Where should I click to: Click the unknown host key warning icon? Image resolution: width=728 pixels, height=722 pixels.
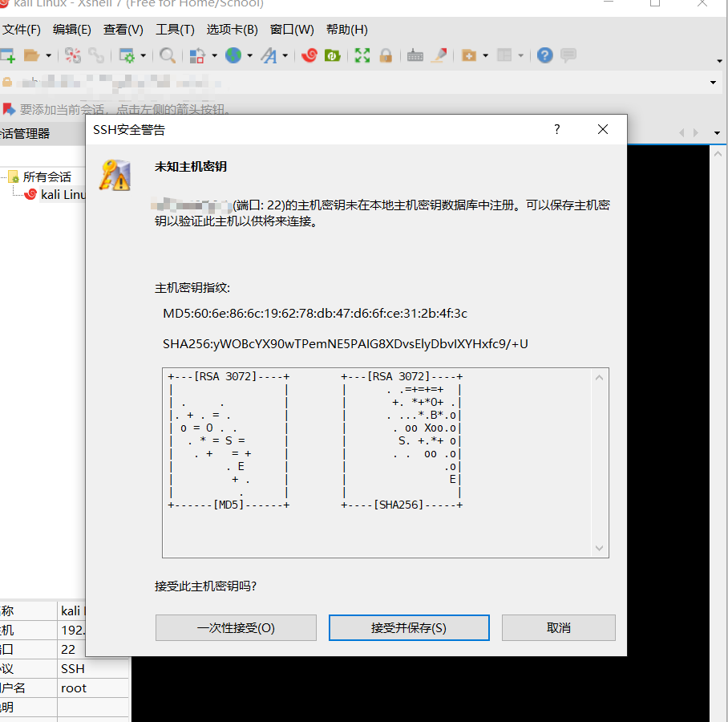coord(115,175)
